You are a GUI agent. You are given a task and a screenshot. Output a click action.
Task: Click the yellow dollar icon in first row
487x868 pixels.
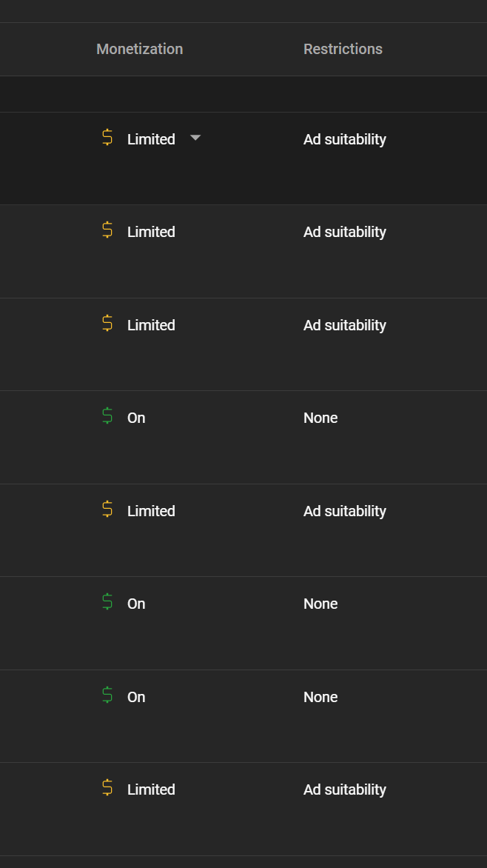click(x=107, y=138)
